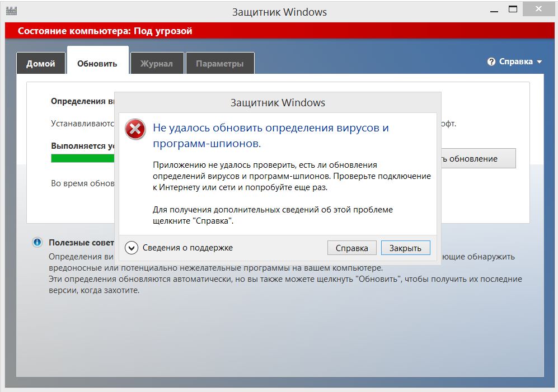Expand Сведения о поддержке chevron
This screenshot has width=558, height=392.
(x=132, y=248)
